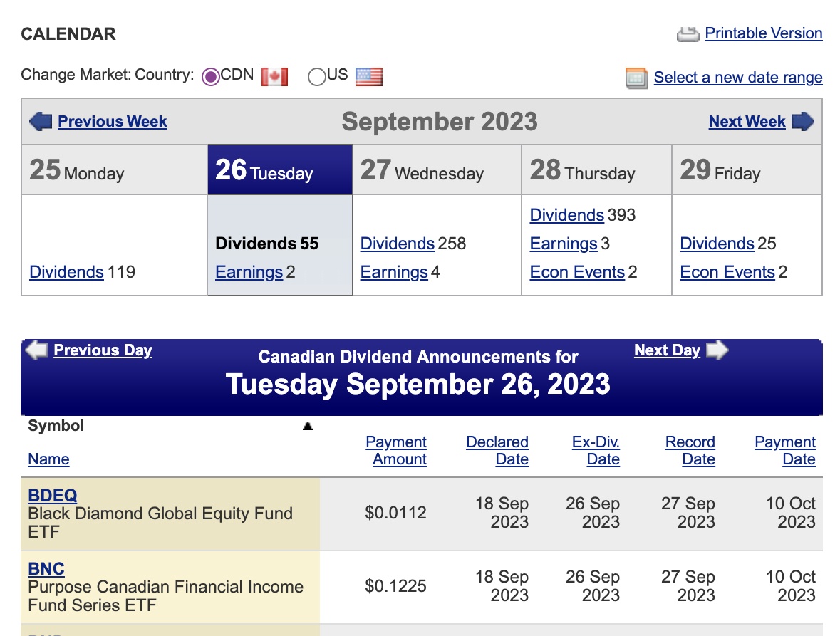
Task: Sort table by Ex-Div. Date
Action: [x=596, y=450]
